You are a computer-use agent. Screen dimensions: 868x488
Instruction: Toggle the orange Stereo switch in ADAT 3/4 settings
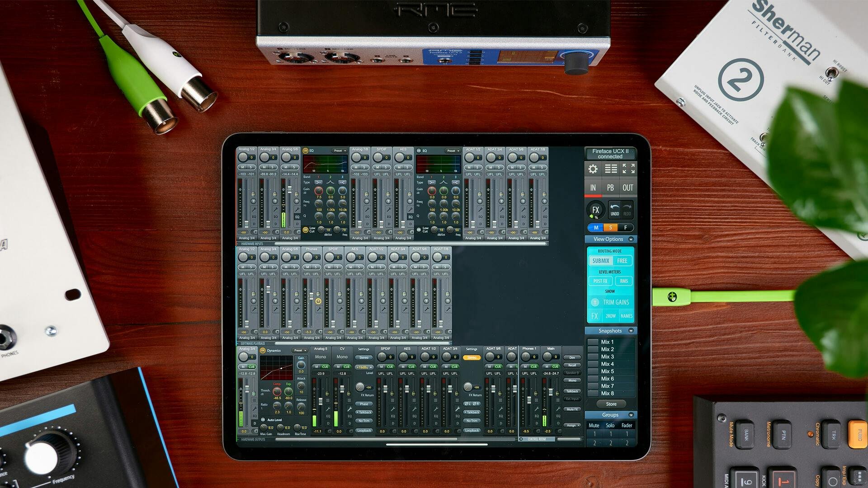[x=472, y=357]
